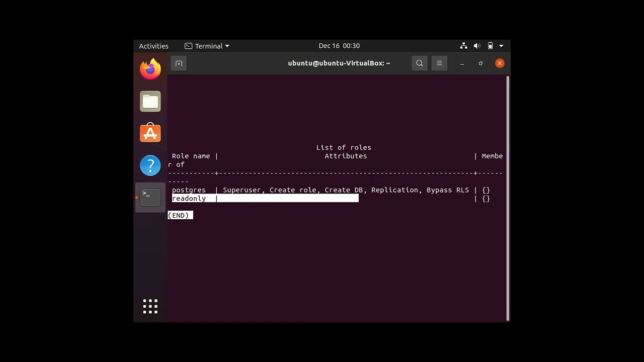Restore the terminal window size
Viewport: 644px width, 362px height.
click(480, 63)
